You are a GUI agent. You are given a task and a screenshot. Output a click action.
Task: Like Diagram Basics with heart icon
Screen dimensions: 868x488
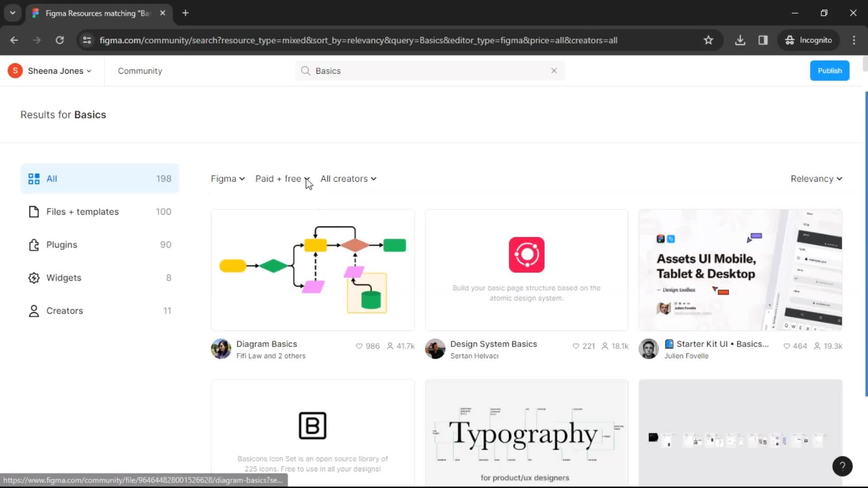[359, 346]
